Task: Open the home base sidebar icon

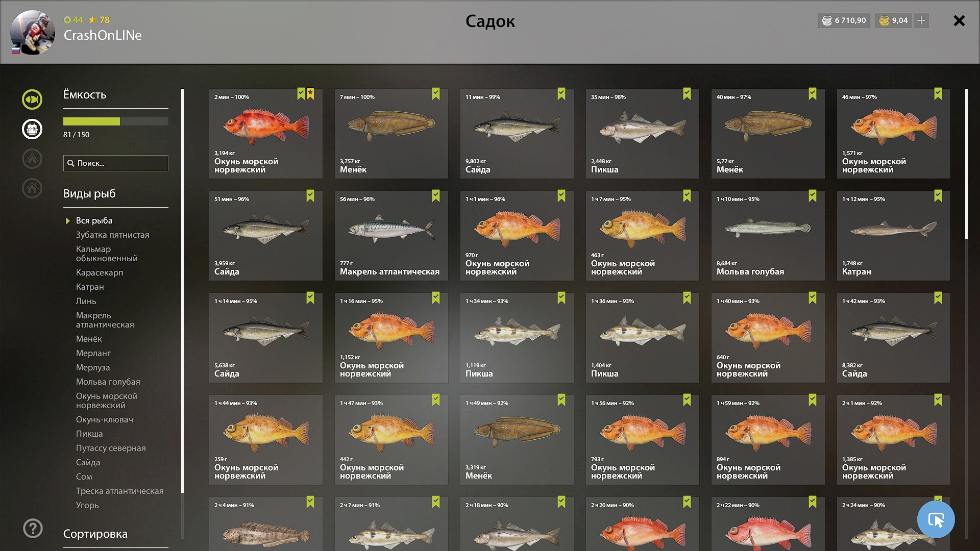Action: (32, 188)
